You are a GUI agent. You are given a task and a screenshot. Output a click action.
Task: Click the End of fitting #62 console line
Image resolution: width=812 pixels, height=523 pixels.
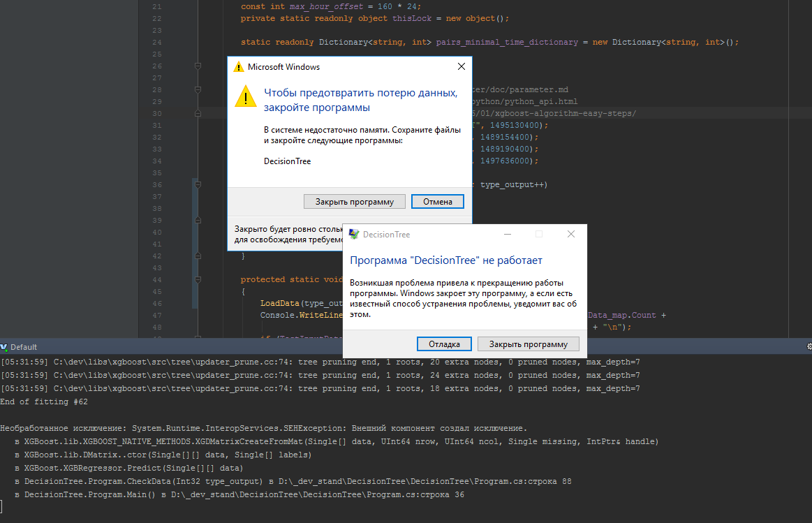pos(44,402)
